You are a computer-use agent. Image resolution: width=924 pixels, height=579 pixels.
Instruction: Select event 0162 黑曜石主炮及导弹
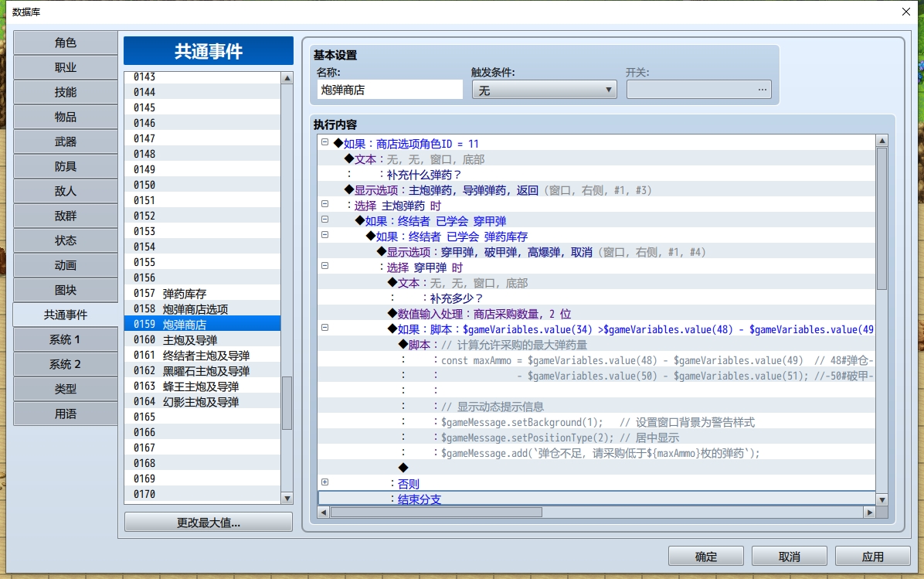[x=202, y=371]
